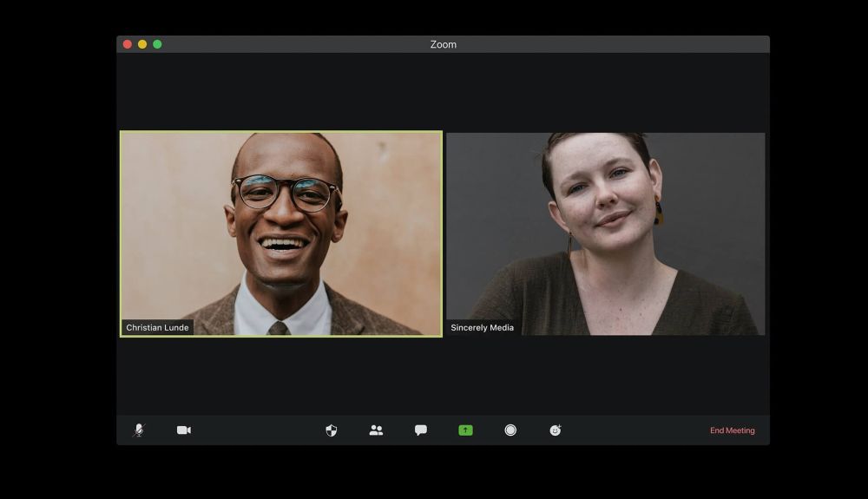Click the Sincerely Media name label
Screen dimensions: 868x499
click(482, 327)
